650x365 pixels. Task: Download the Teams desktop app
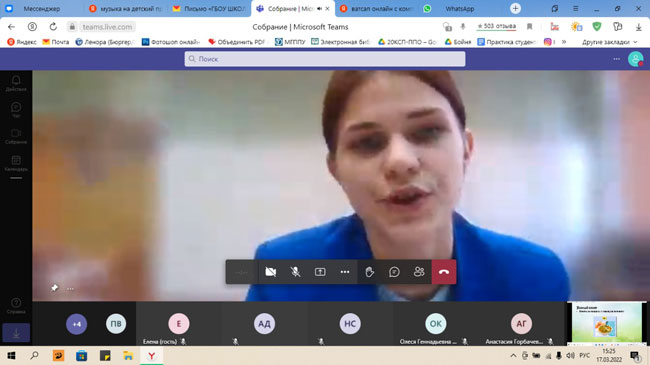click(16, 333)
